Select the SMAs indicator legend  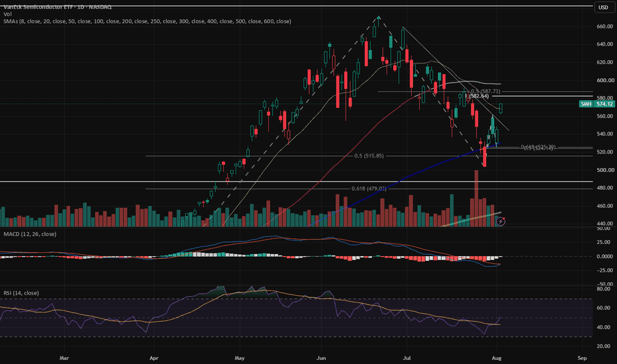(x=147, y=21)
